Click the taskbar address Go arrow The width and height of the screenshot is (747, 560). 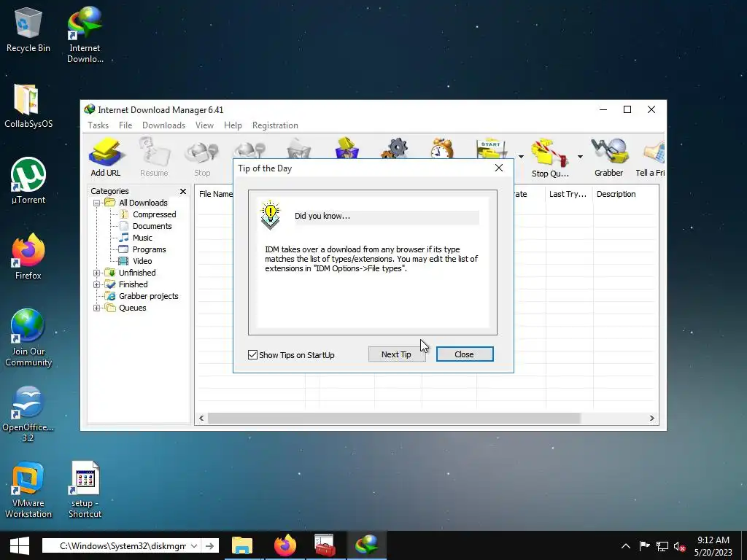click(x=209, y=545)
